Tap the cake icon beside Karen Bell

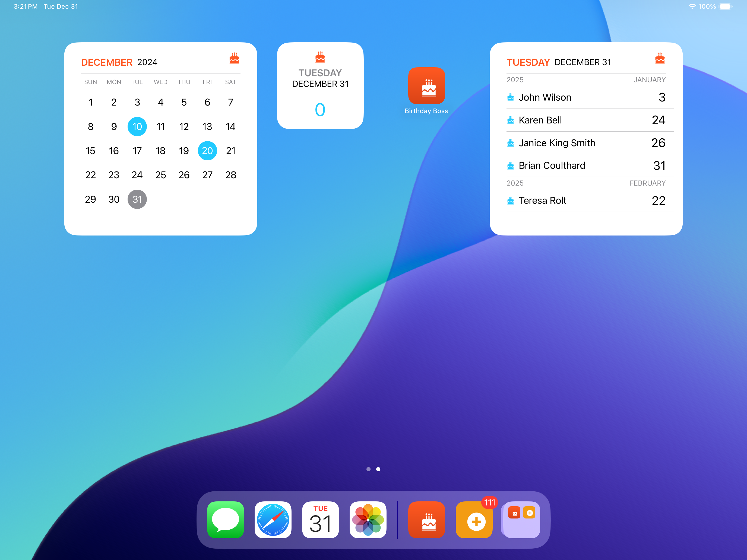[x=511, y=120]
